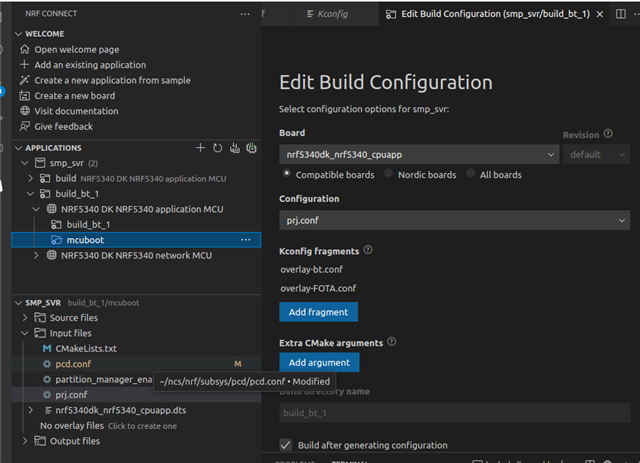The image size is (640, 463).
Task: Click Create a new application from sample
Action: (112, 80)
